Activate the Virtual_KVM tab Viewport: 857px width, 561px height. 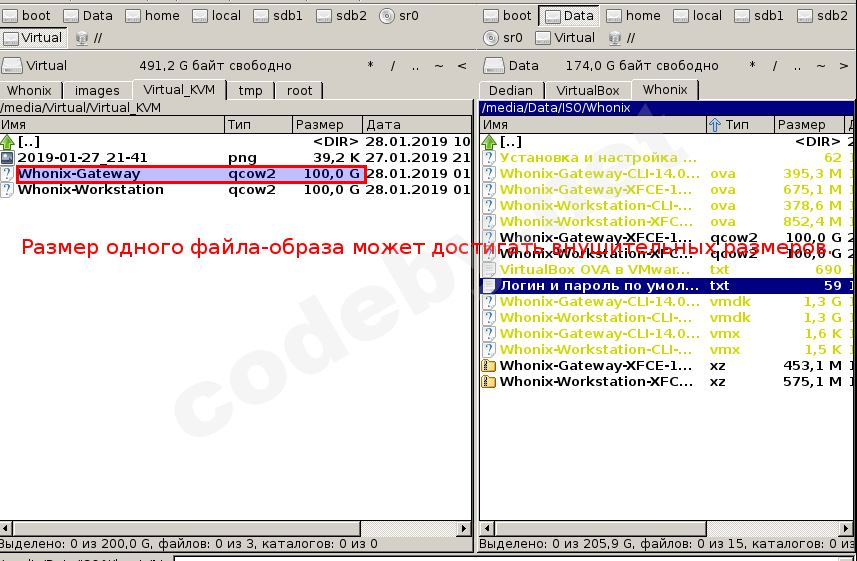click(179, 90)
